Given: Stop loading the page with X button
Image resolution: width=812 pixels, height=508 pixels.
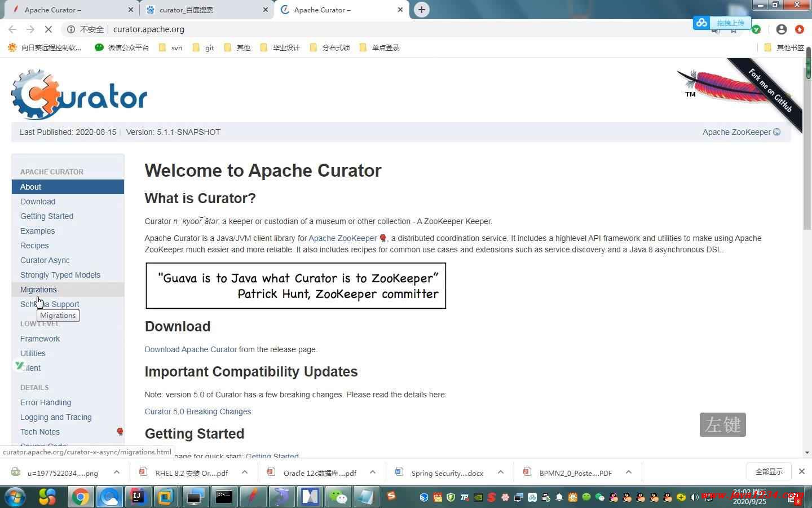Looking at the screenshot, I should coord(48,29).
